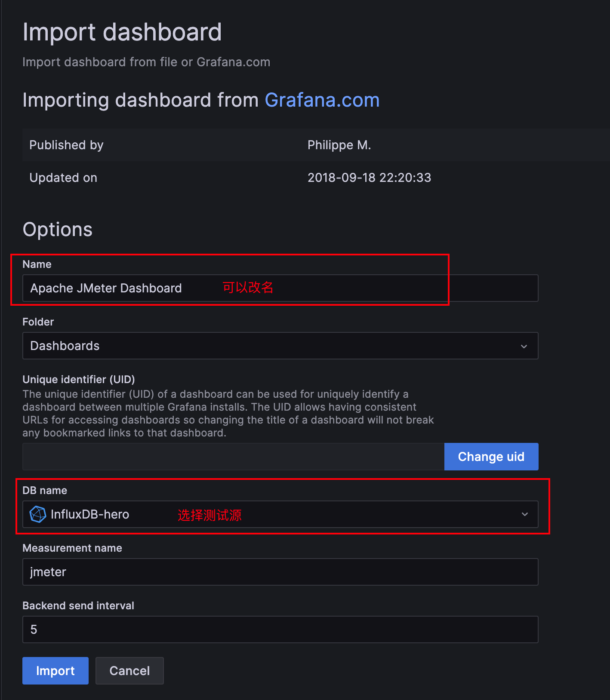
Task: Click the 'Import dashboard from file or Grafana.com' subtitle
Action: [146, 62]
